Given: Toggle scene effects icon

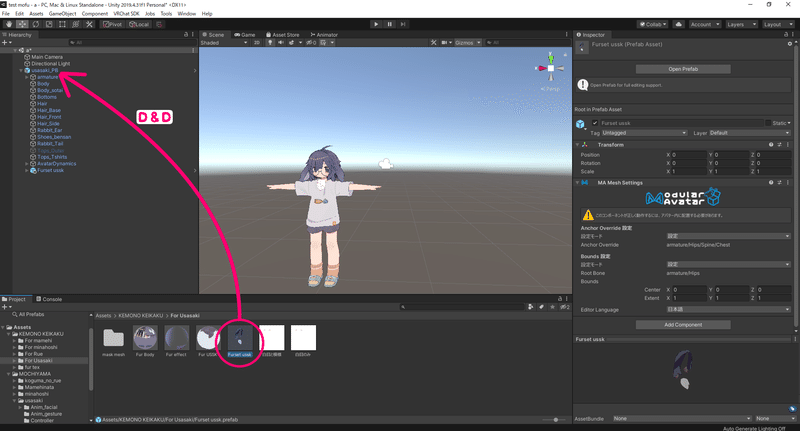Looking at the screenshot, I should click(291, 42).
